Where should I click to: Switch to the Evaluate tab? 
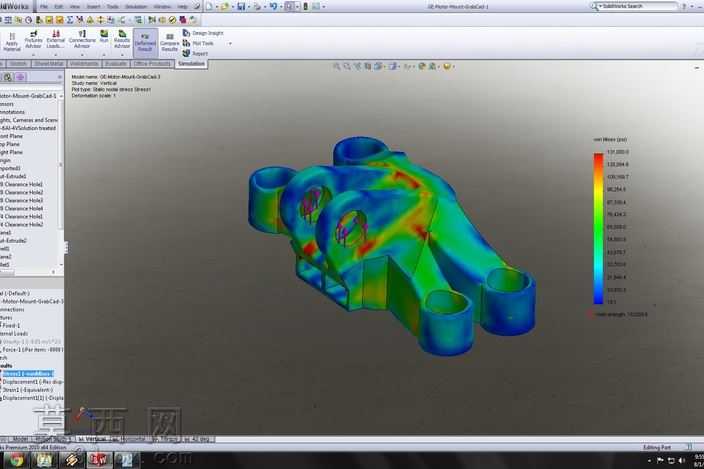point(115,64)
